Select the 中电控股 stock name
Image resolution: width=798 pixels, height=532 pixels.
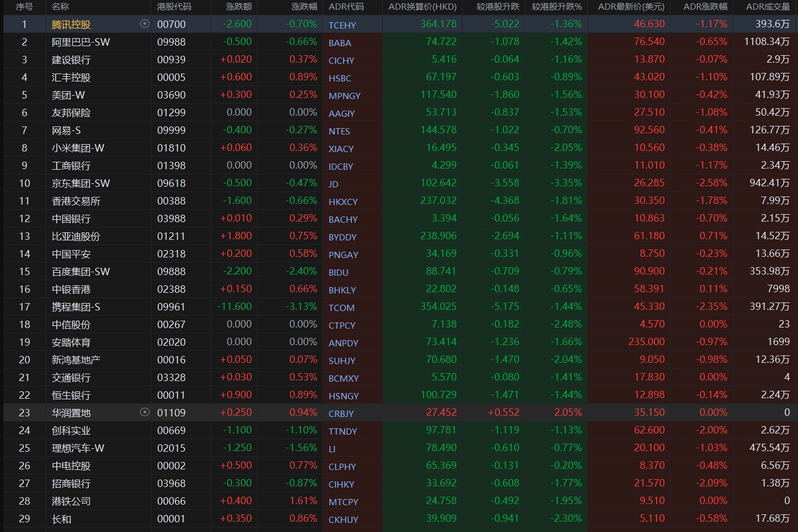click(x=71, y=466)
